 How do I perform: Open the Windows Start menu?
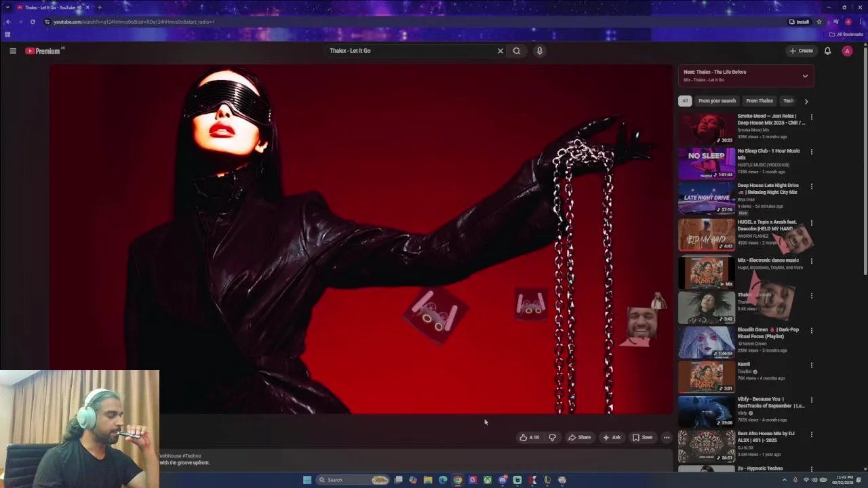tap(307, 480)
